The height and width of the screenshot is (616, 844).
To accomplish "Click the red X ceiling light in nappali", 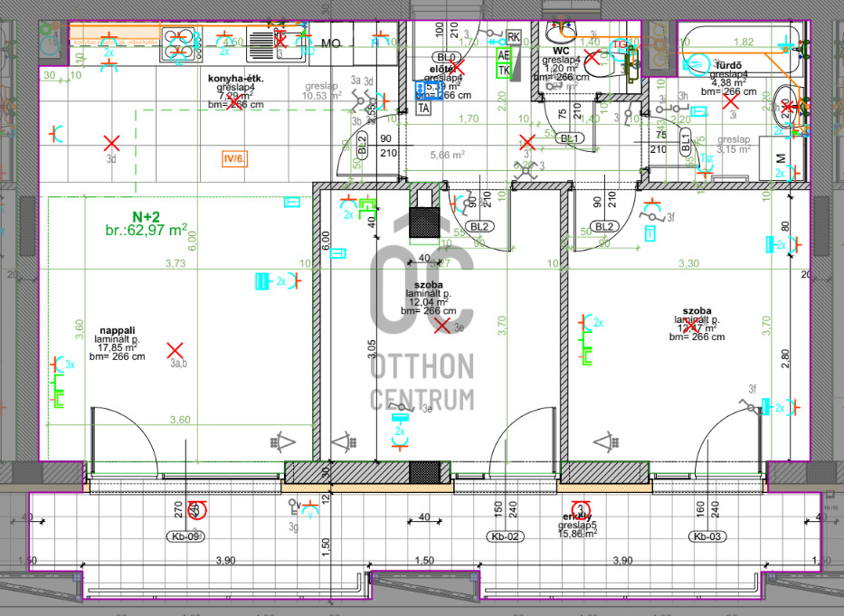I will coord(175,349).
